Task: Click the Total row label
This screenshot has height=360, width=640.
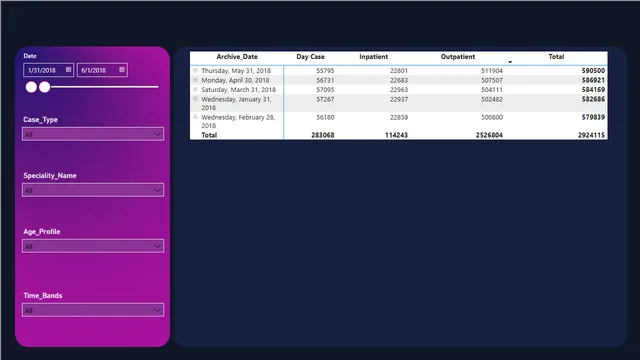Action: [x=209, y=135]
